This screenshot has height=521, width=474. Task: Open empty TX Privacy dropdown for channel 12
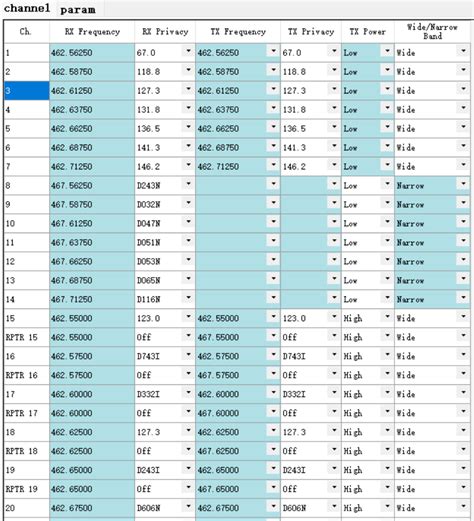click(x=334, y=260)
